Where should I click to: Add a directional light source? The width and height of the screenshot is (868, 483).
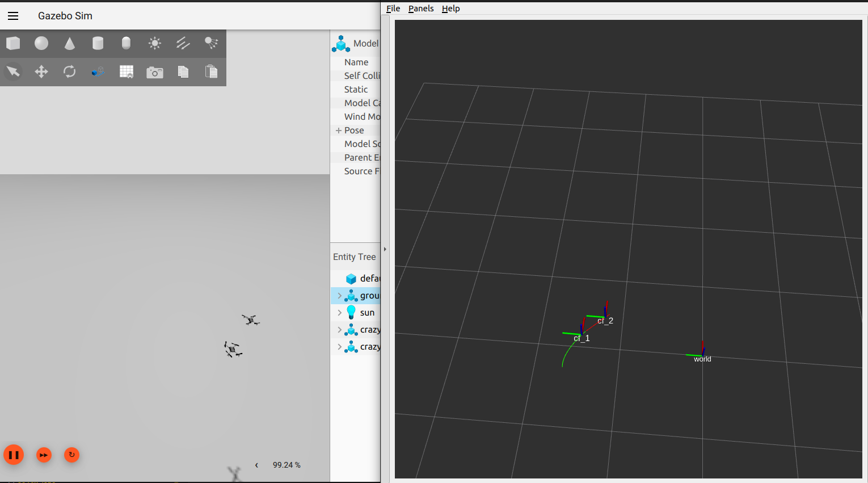click(182, 43)
